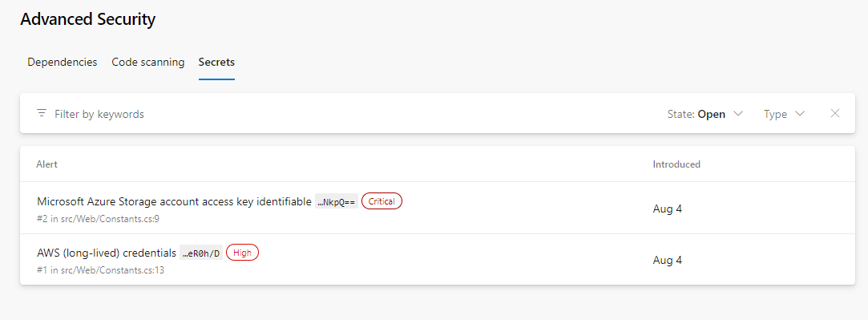The width and height of the screenshot is (868, 320).
Task: Expand the State: Open dropdown
Action: 704,114
